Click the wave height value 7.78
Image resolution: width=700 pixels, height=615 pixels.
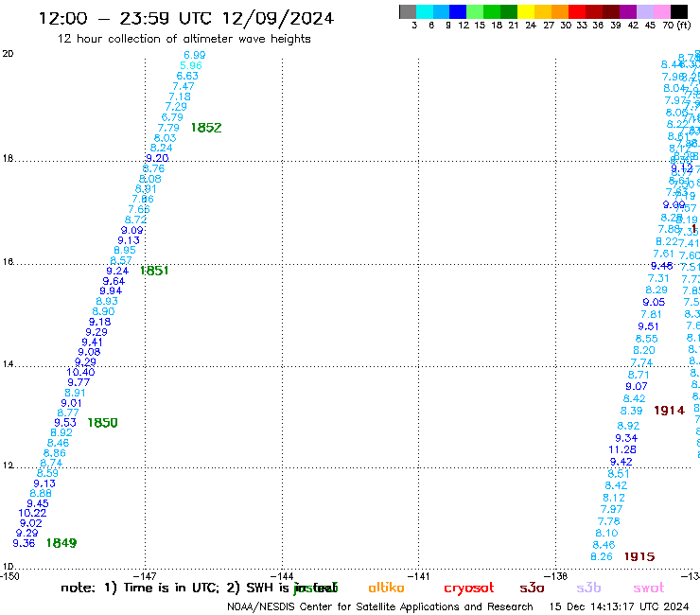tap(609, 521)
